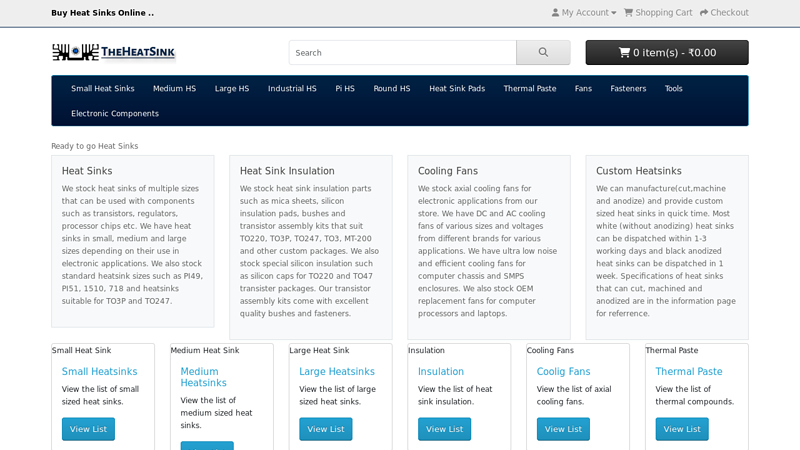Select Thermal Paste in navigation bar

click(x=529, y=89)
